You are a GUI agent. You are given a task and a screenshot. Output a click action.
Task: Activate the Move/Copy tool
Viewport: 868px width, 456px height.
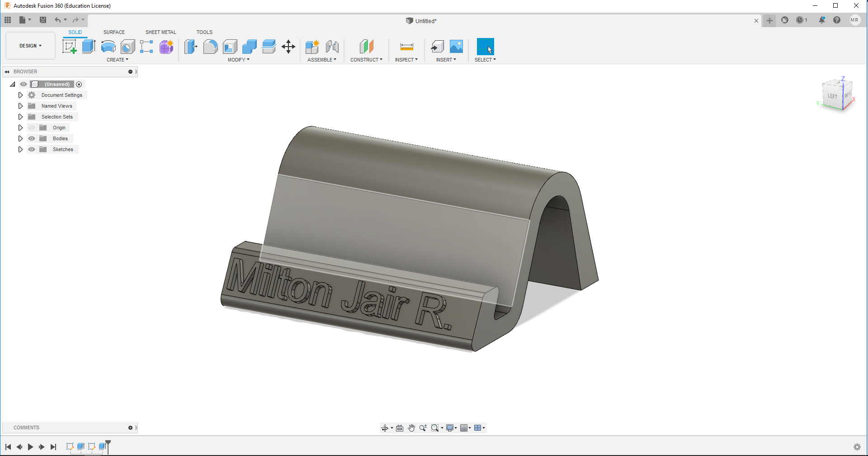coord(288,47)
